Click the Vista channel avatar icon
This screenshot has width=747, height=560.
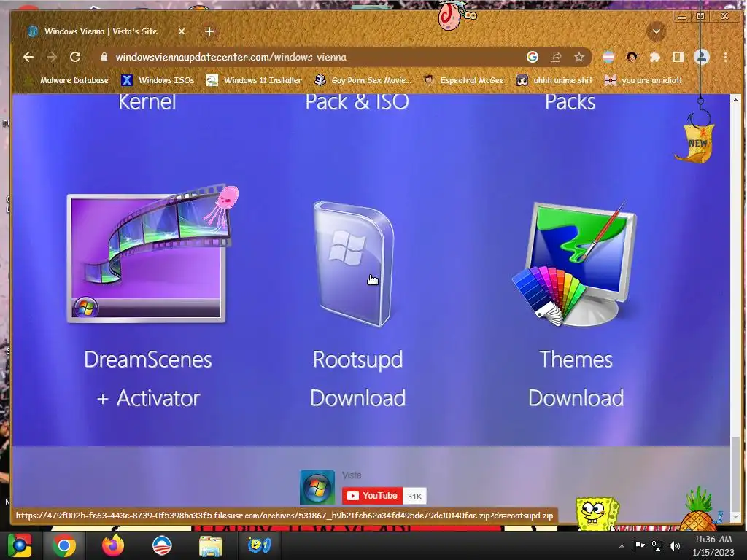(317, 487)
